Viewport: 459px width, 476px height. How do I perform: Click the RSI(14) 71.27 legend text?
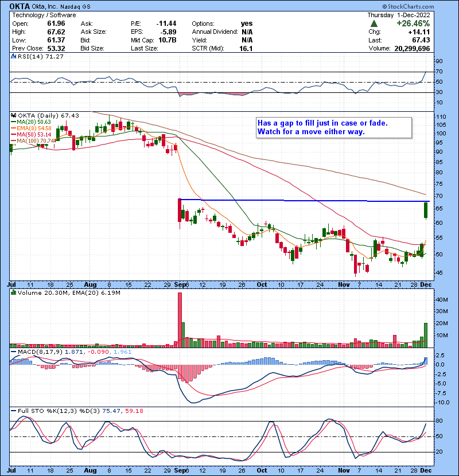(40, 56)
